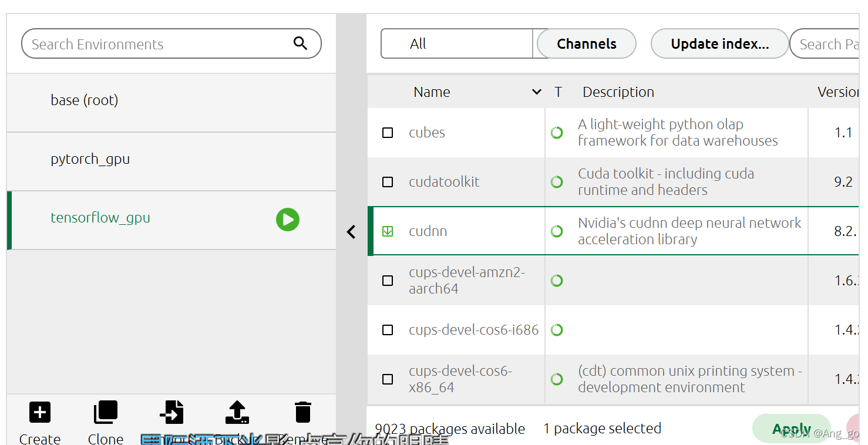
Task: Click the status circle icon for cudnn
Action: click(x=557, y=231)
